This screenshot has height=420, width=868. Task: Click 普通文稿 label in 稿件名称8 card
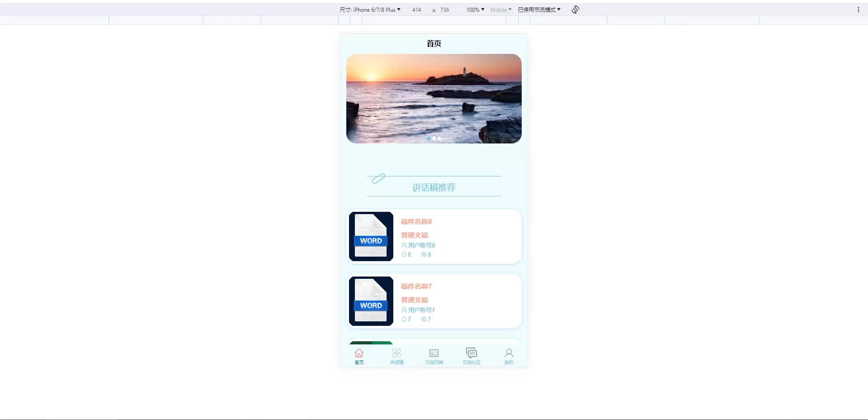(415, 235)
